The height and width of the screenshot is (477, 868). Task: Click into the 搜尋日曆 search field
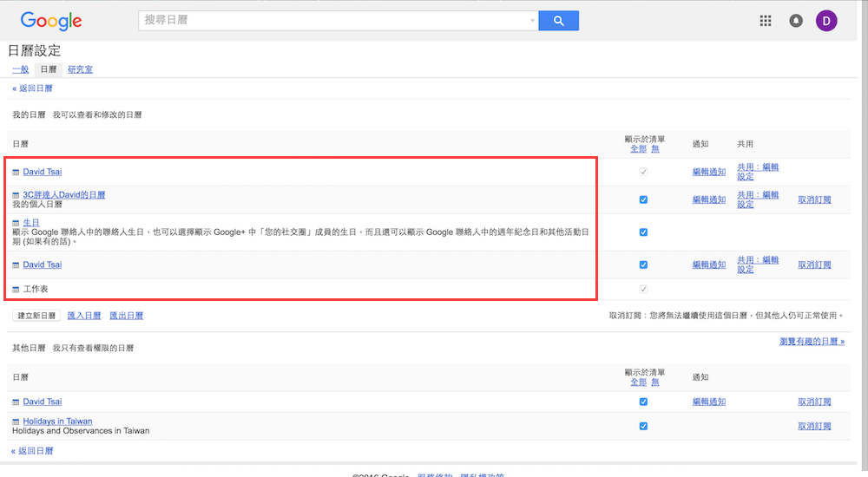tap(334, 21)
